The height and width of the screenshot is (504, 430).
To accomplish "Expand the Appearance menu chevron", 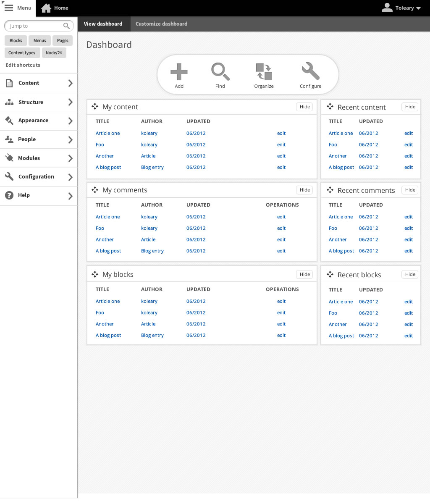I will (71, 121).
